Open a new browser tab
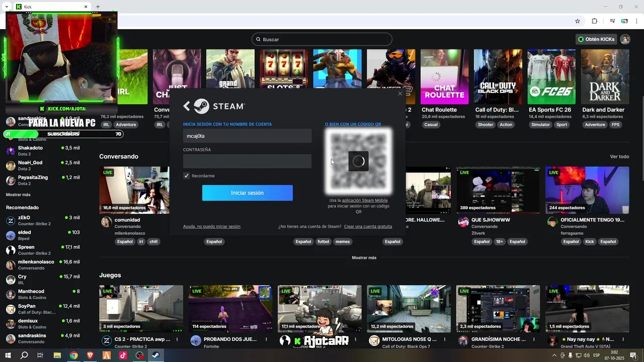 (x=98, y=7)
